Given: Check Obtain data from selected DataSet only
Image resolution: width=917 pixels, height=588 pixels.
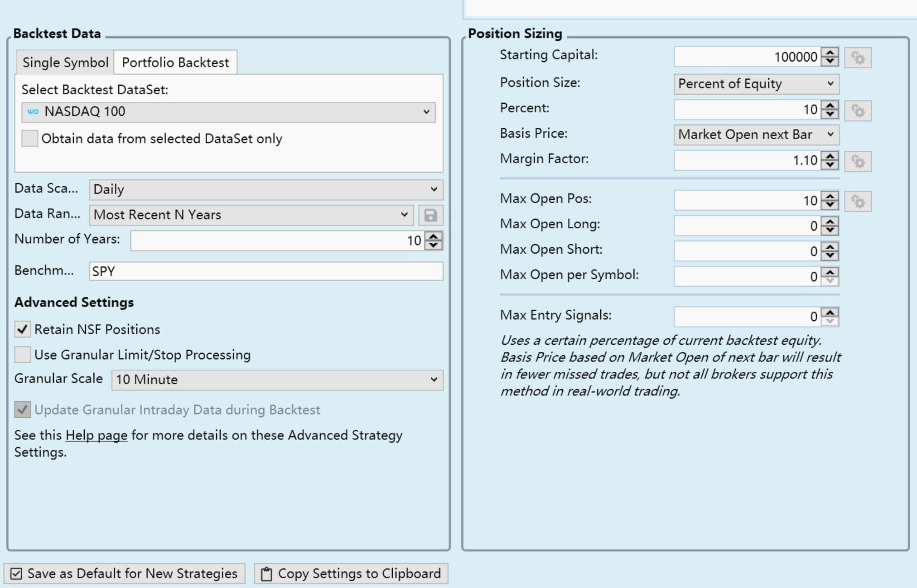Looking at the screenshot, I should click(x=30, y=139).
